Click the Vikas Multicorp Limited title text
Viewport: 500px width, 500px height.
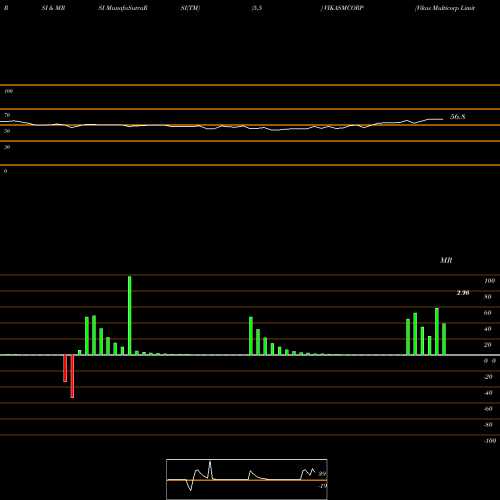[445, 8]
